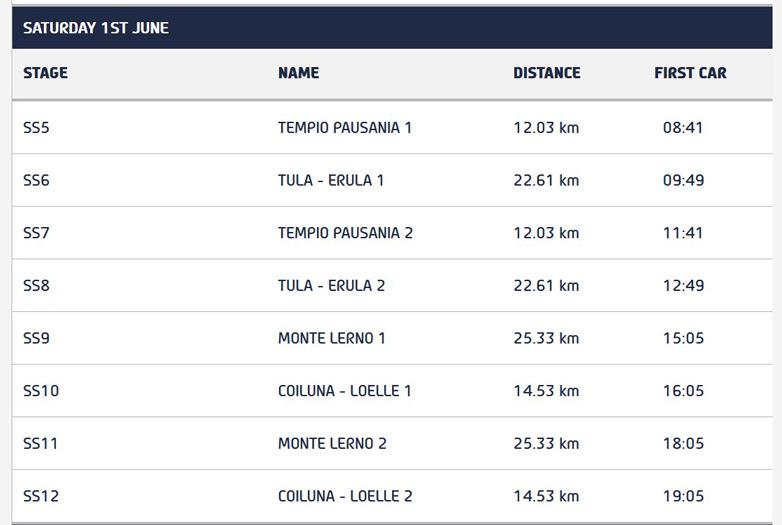Click the COILUNA - LOELLE 2 stage name

345,496
